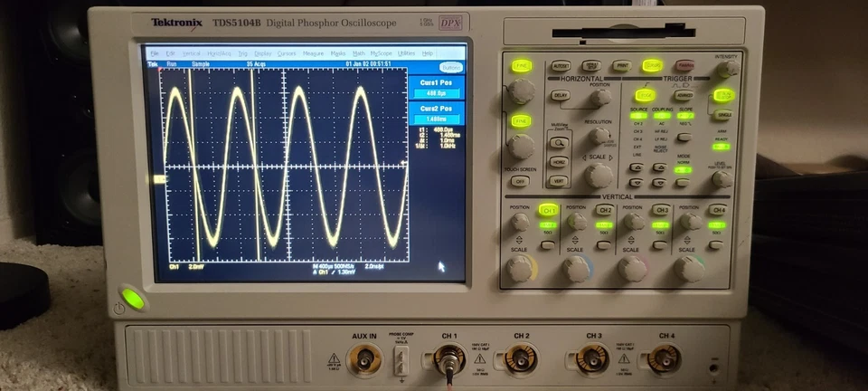This screenshot has height=391, width=868.
Task: Open the Display menu
Action: [263, 53]
